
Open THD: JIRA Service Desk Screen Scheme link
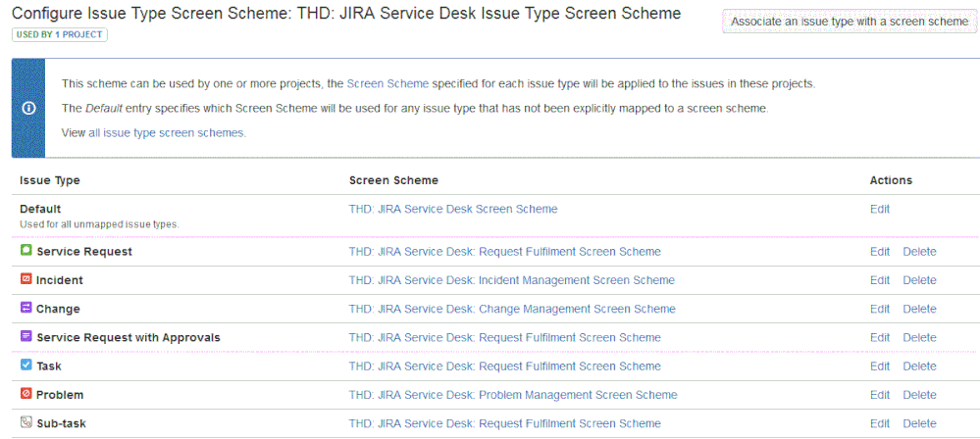(453, 209)
